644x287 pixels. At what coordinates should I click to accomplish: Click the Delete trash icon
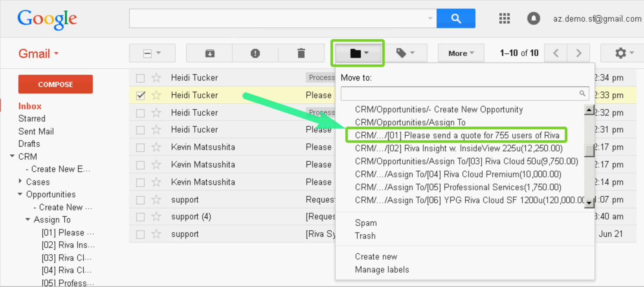tap(301, 53)
